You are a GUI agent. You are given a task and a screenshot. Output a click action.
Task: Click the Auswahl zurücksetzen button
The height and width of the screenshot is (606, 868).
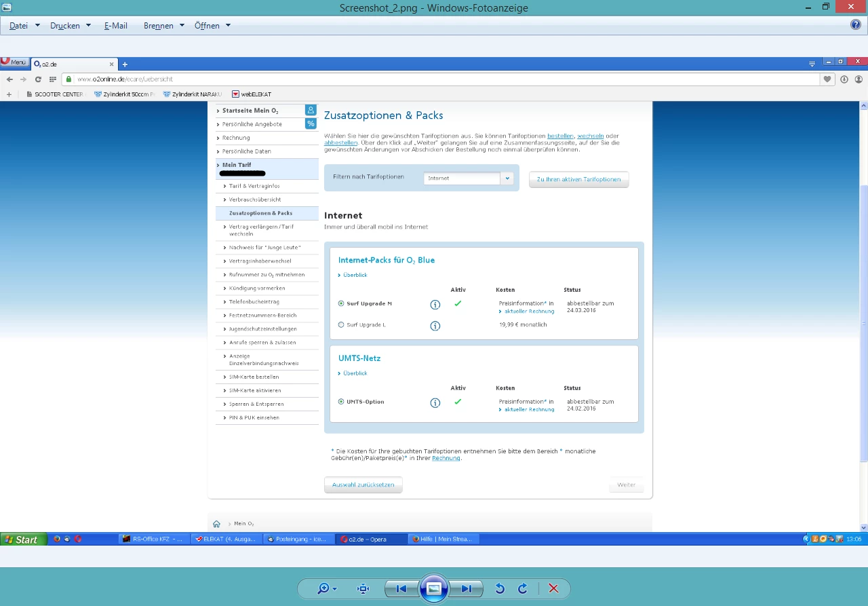click(363, 485)
